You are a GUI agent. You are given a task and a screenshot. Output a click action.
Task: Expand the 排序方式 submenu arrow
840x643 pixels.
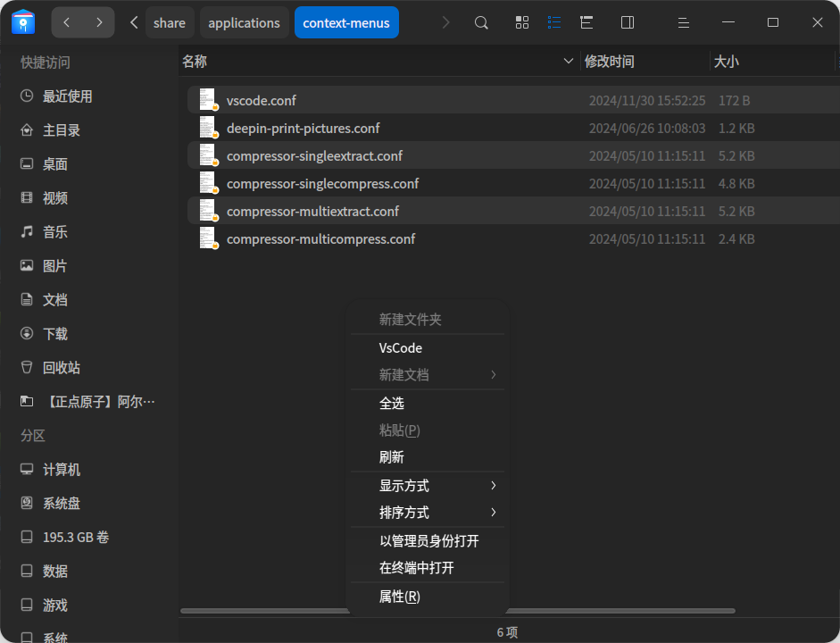pyautogui.click(x=494, y=513)
